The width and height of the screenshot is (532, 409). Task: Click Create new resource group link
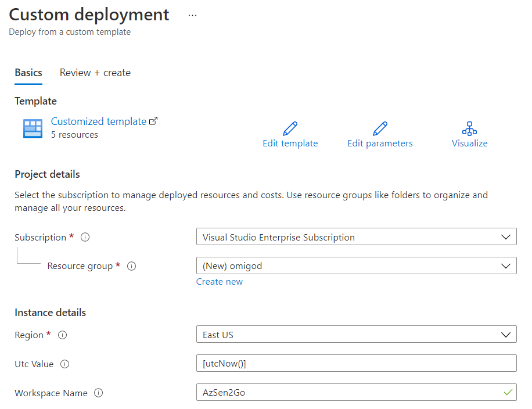pyautogui.click(x=220, y=282)
